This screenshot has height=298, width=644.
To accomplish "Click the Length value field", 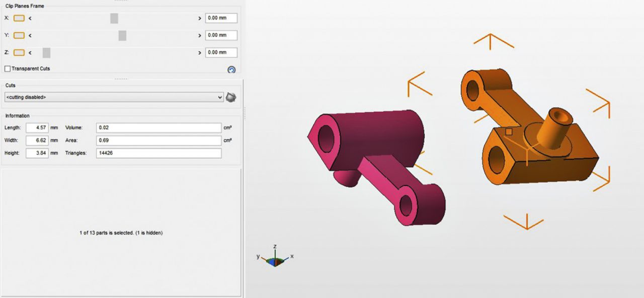I will pyautogui.click(x=37, y=128).
